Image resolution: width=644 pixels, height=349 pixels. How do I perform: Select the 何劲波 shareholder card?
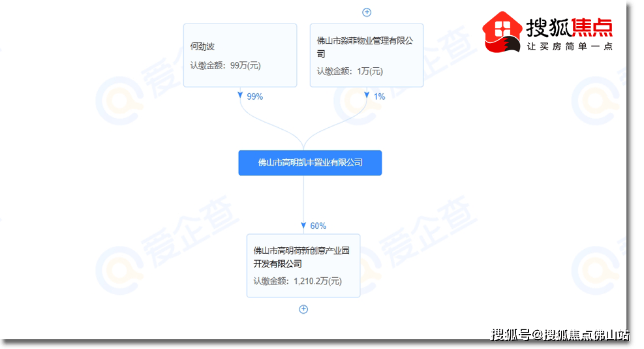[240, 55]
